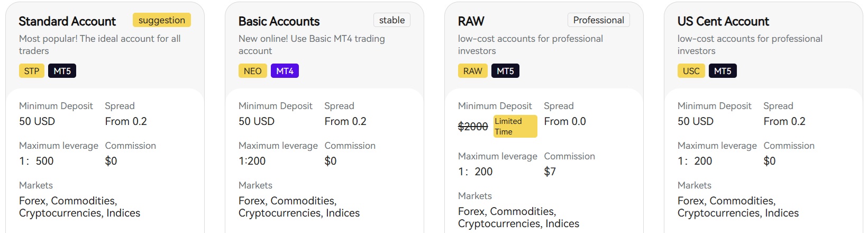Click the Limited Time deposit badge
868x233 pixels.
515,127
